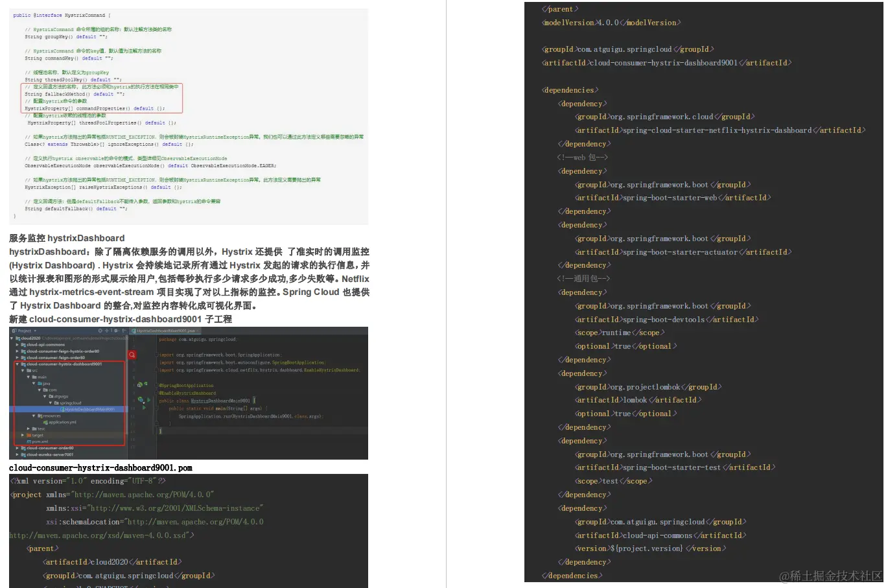
Task: Close the HystrixDashboardMain9001.java tab
Action: click(197, 331)
